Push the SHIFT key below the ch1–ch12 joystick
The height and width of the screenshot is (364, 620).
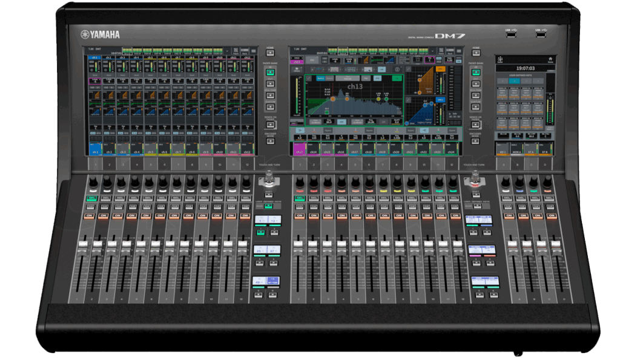pyautogui.click(x=269, y=195)
